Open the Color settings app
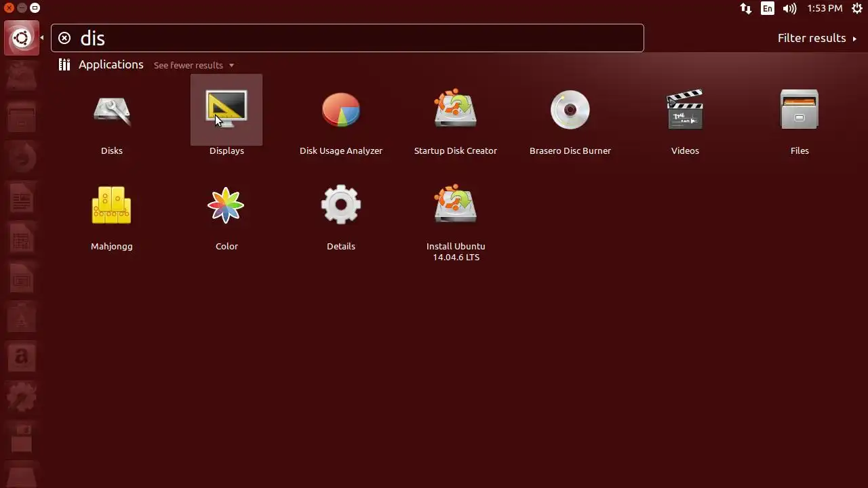 226,205
